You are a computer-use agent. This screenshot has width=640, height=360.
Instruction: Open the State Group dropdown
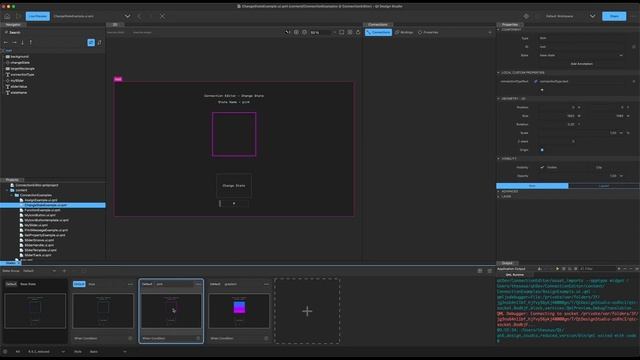click(x=40, y=271)
